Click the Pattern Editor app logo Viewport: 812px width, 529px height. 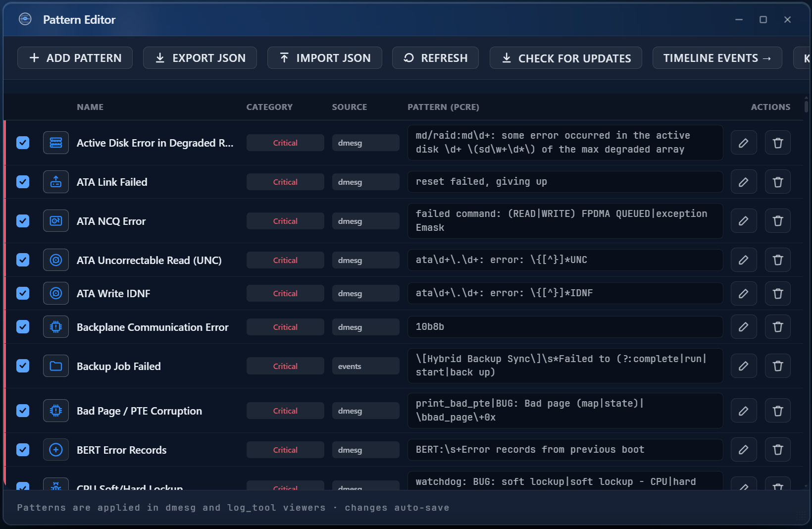point(25,19)
